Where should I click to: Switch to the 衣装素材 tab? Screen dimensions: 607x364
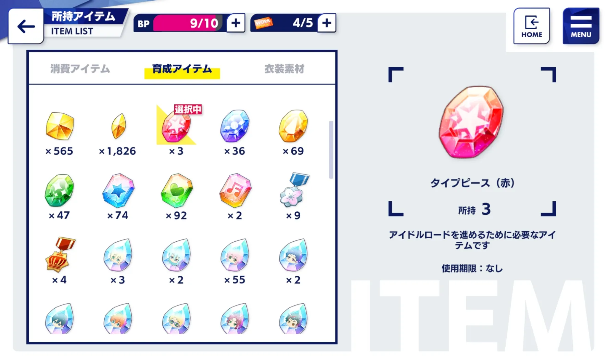[284, 69]
